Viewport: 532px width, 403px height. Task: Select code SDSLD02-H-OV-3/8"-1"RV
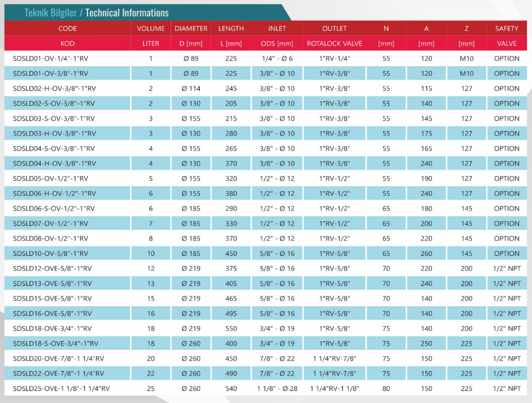[x=54, y=89]
